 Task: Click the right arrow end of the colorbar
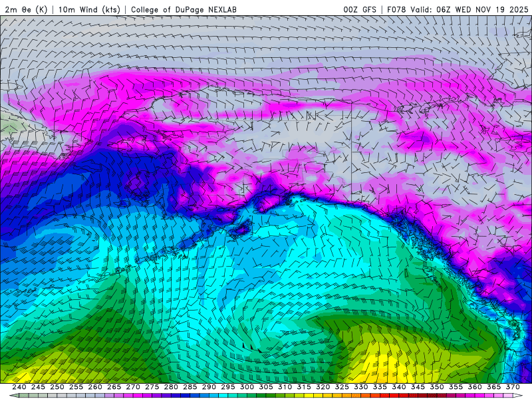tap(518, 396)
